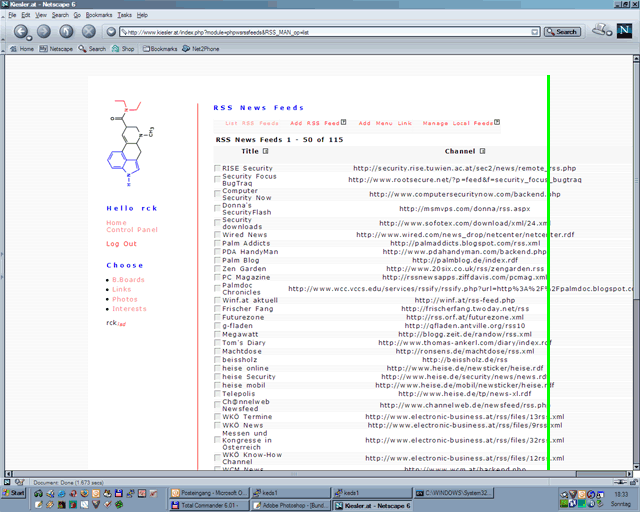The width and height of the screenshot is (640, 512).
Task: Stop loading the page
Action: pyautogui.click(x=88, y=31)
